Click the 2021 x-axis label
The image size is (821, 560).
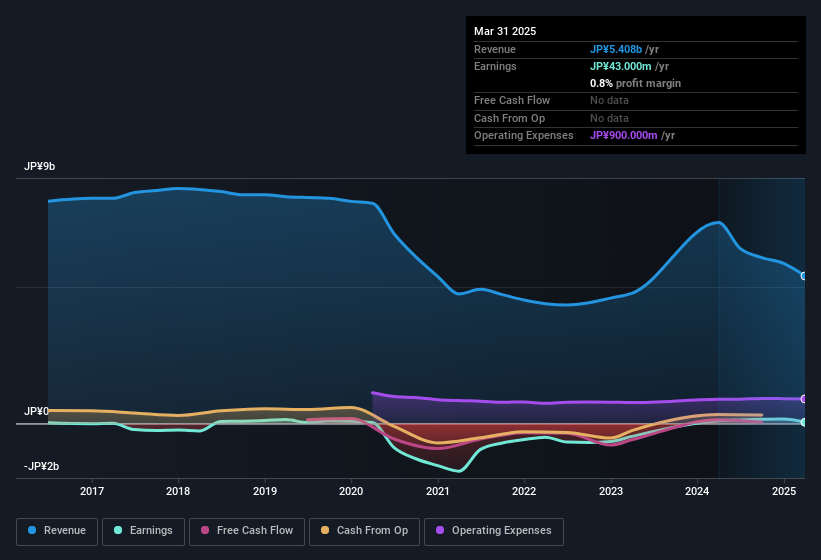click(x=438, y=491)
